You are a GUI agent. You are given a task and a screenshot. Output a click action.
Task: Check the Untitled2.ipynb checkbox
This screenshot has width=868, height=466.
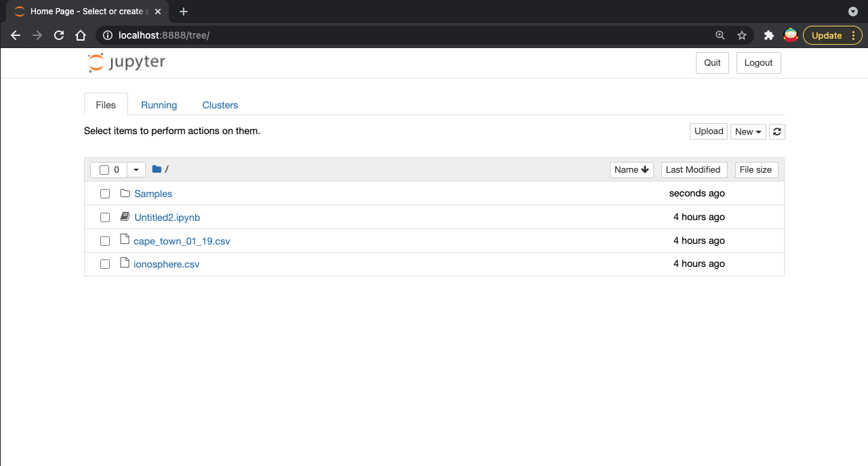[105, 217]
